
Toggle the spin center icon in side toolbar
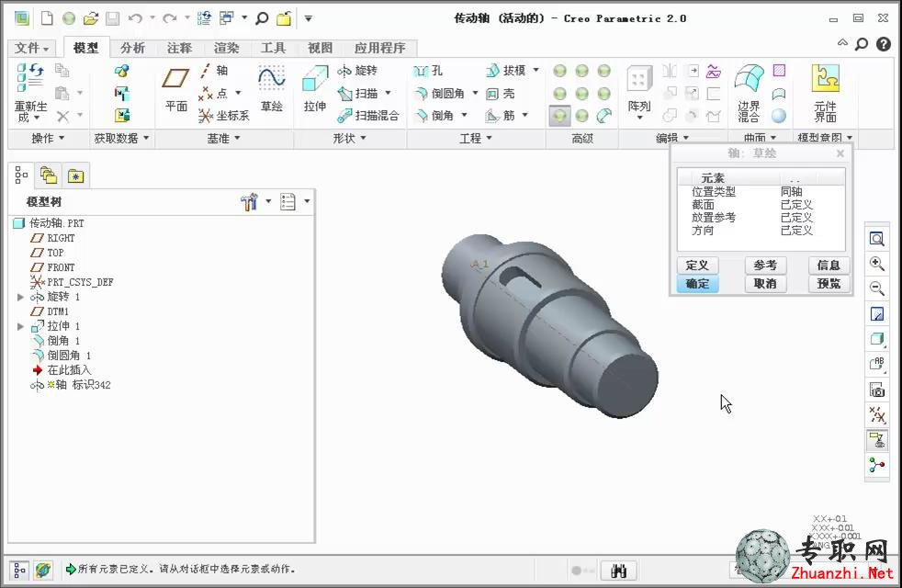(x=876, y=465)
